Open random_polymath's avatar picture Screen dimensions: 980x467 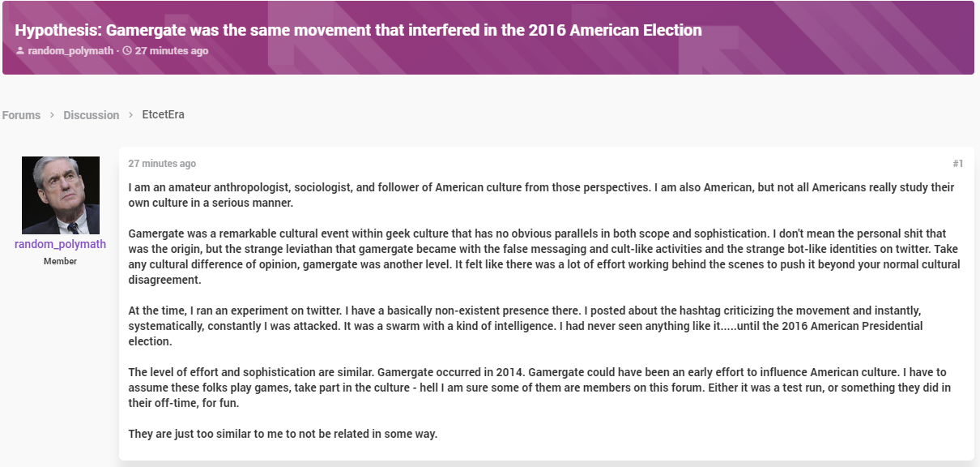61,195
